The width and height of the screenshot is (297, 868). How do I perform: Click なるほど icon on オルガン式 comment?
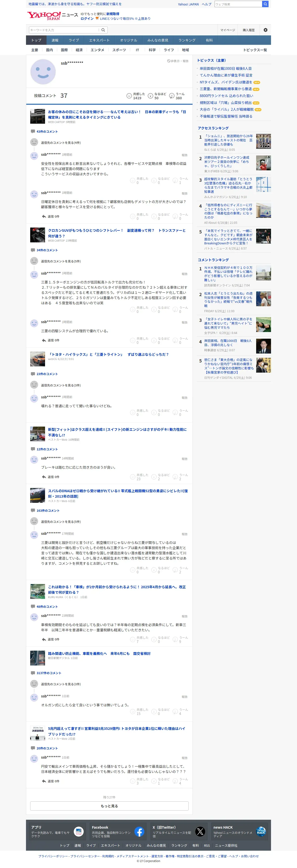coord(154,712)
